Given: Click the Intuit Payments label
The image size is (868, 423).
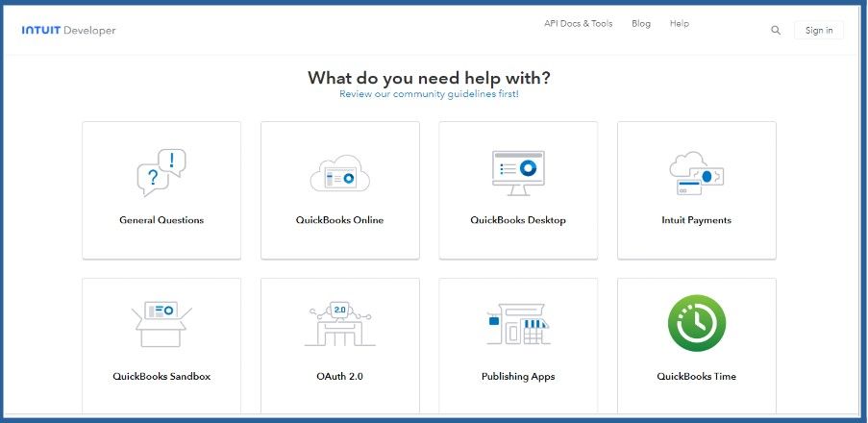Looking at the screenshot, I should (696, 220).
